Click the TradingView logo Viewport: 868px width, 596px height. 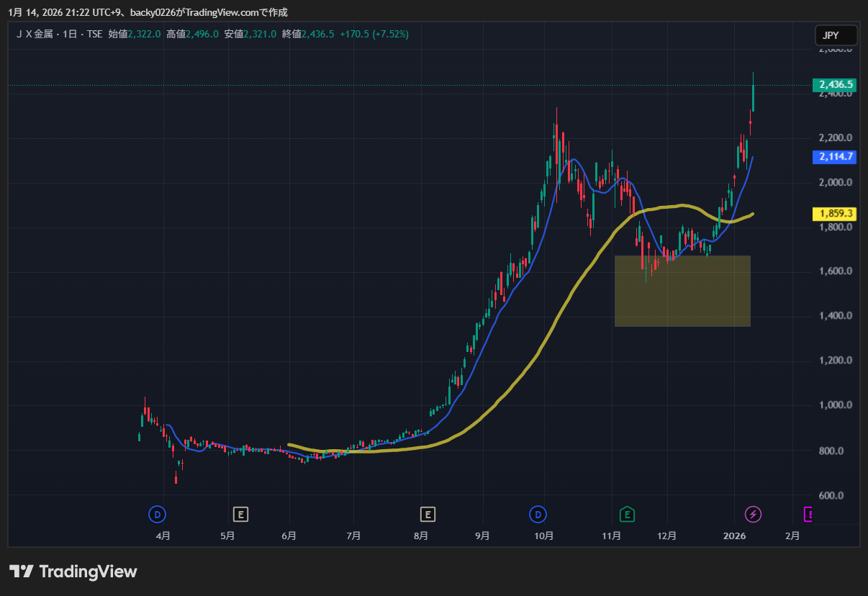pos(73,572)
